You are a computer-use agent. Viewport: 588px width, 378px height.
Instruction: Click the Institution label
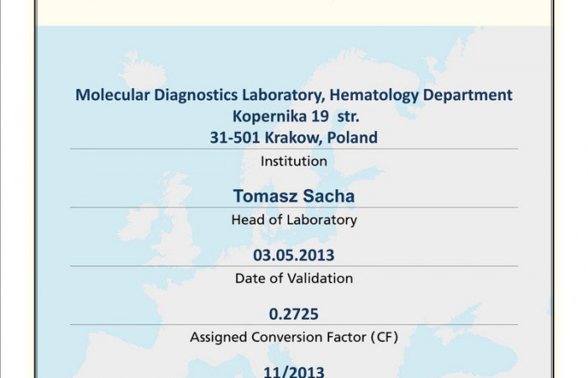point(293,160)
